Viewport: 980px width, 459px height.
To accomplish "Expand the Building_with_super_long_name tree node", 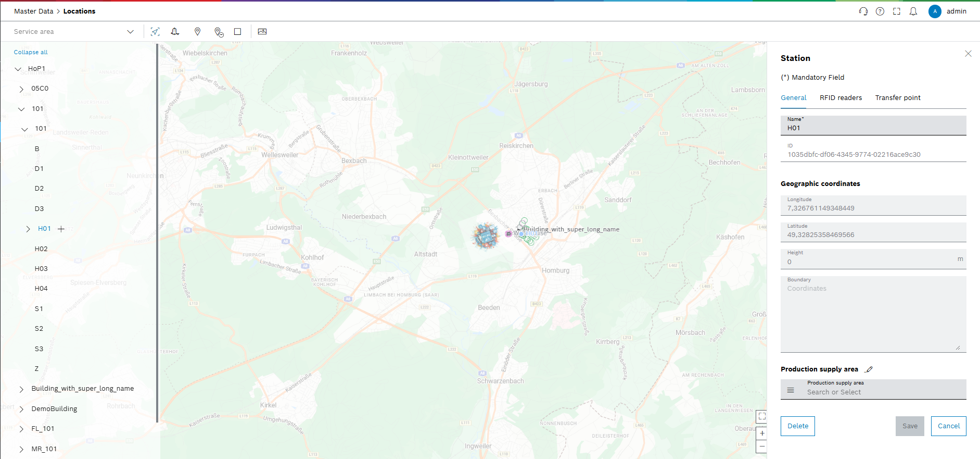I will coord(21,389).
